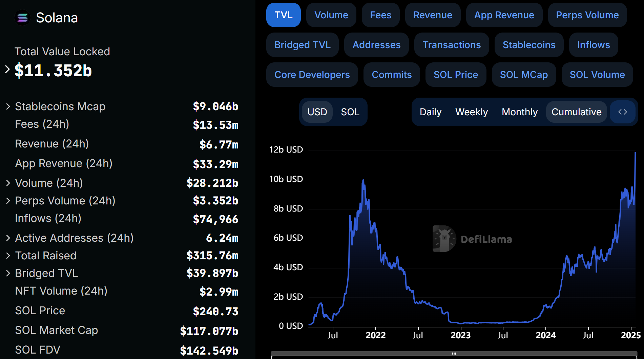Click the chart range slider handle
The height and width of the screenshot is (359, 644).
click(x=454, y=354)
